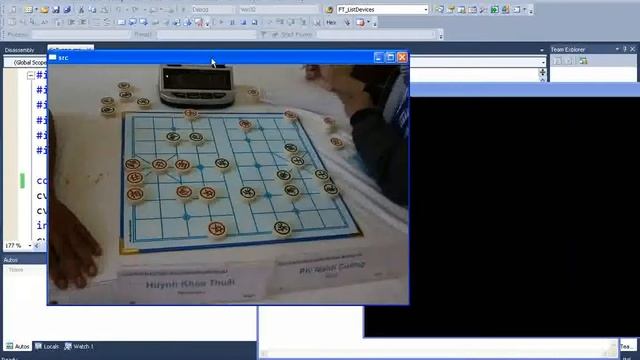Click the red breakpoint toolbar icon
Viewport: 640px width, 360px height.
(199, 22)
